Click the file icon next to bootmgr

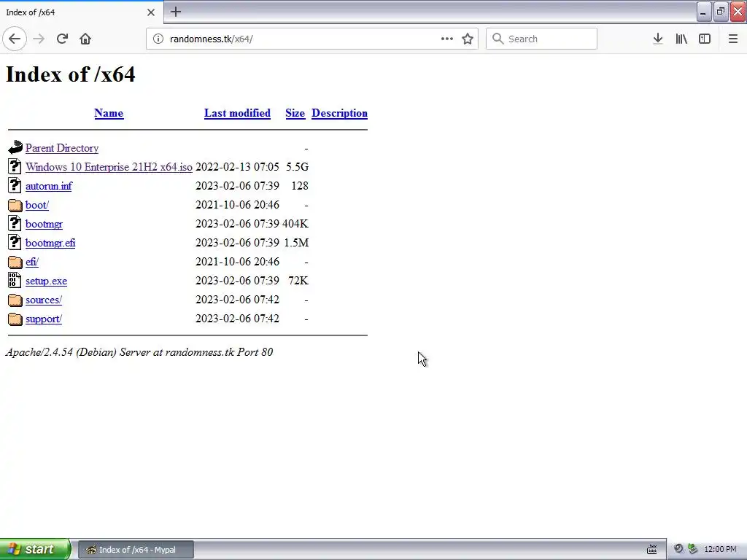point(15,223)
